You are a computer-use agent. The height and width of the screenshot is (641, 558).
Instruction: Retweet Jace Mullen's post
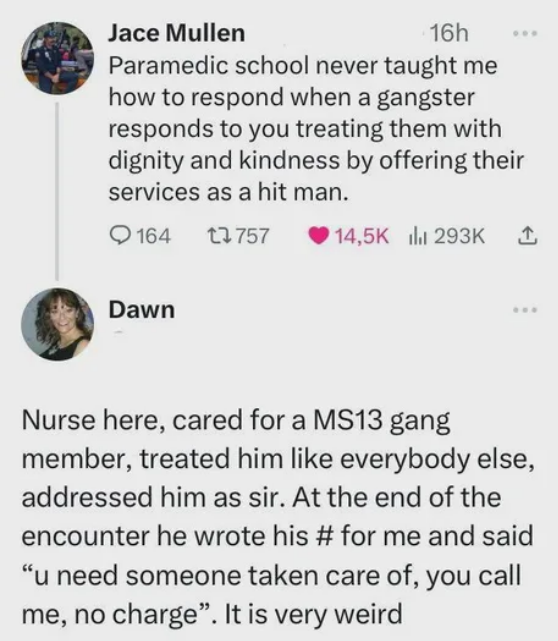click(220, 236)
